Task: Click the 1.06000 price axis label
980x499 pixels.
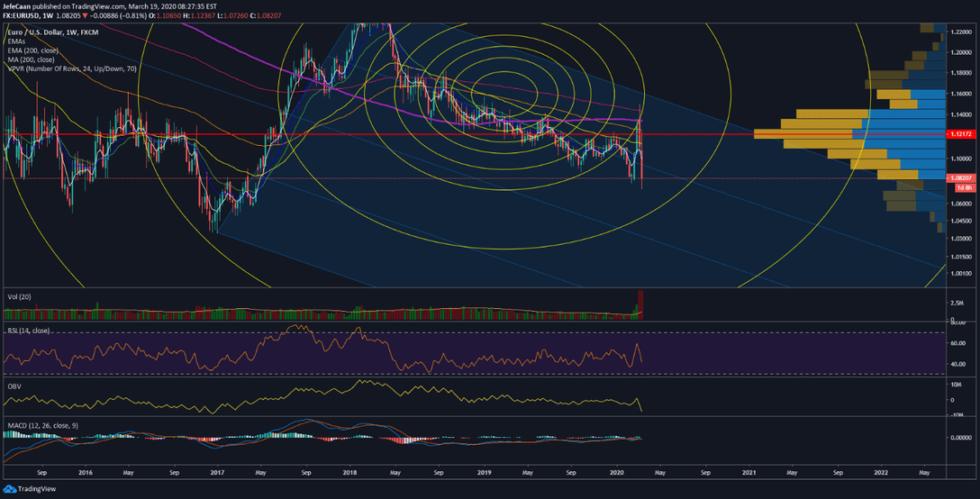Action: (959, 204)
